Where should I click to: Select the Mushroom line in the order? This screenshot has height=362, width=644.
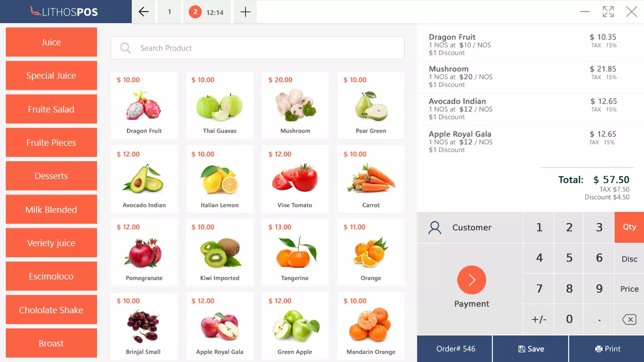530,77
